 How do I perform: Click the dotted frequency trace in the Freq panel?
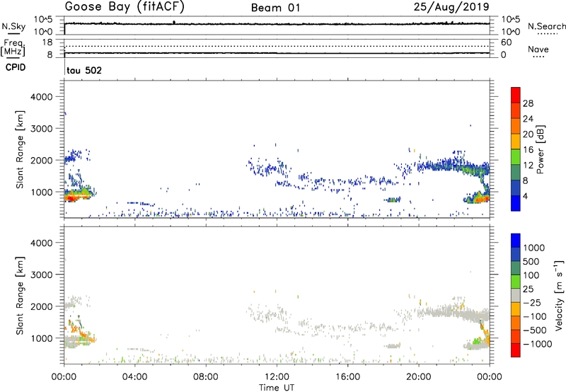click(277, 46)
